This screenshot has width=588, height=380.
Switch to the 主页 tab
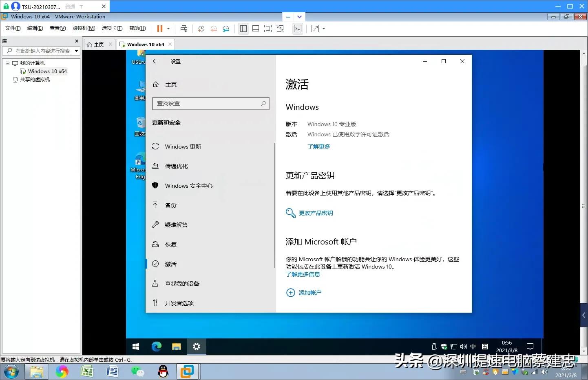98,44
